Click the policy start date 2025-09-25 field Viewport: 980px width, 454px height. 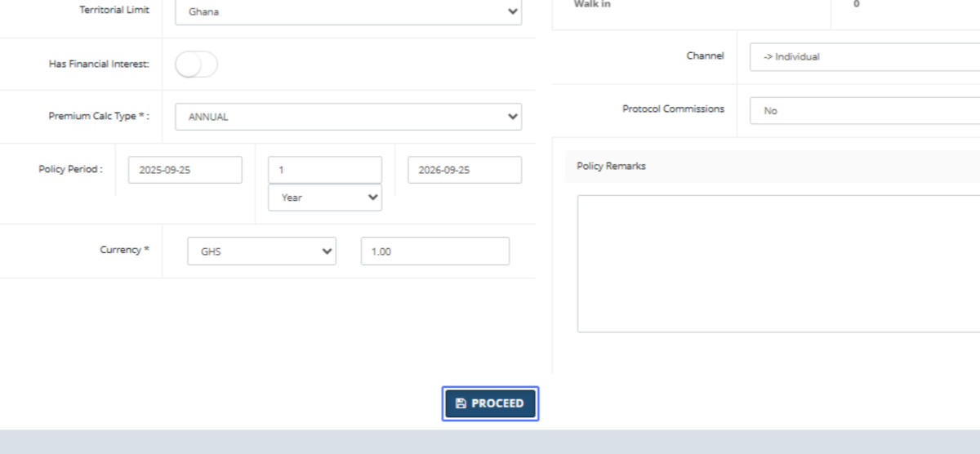pyautogui.click(x=185, y=170)
